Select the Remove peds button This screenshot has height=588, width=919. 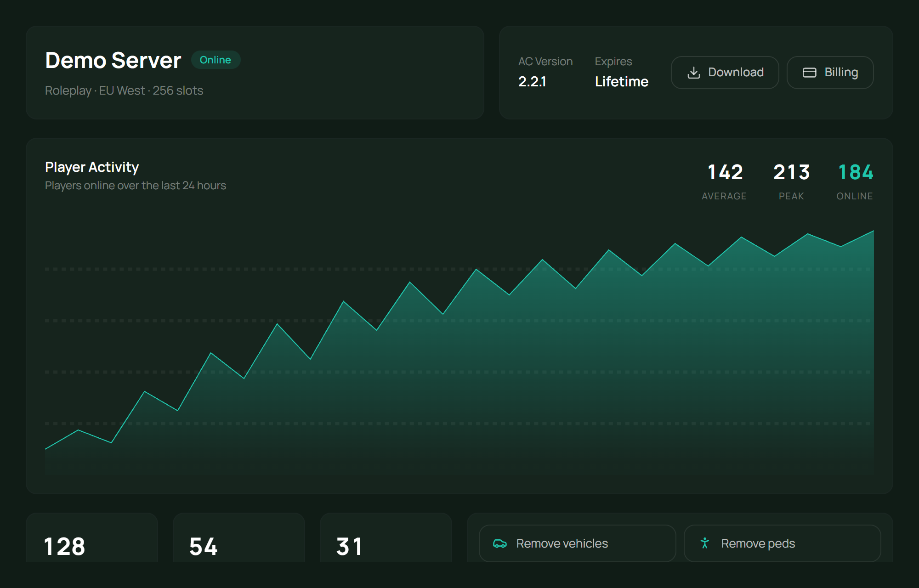(x=782, y=543)
